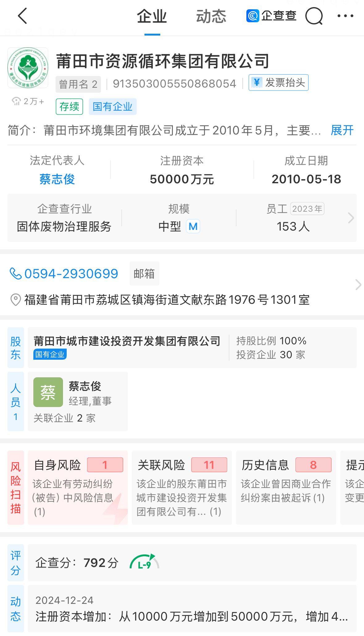Open the L-9 score gauge icon

pos(144,562)
